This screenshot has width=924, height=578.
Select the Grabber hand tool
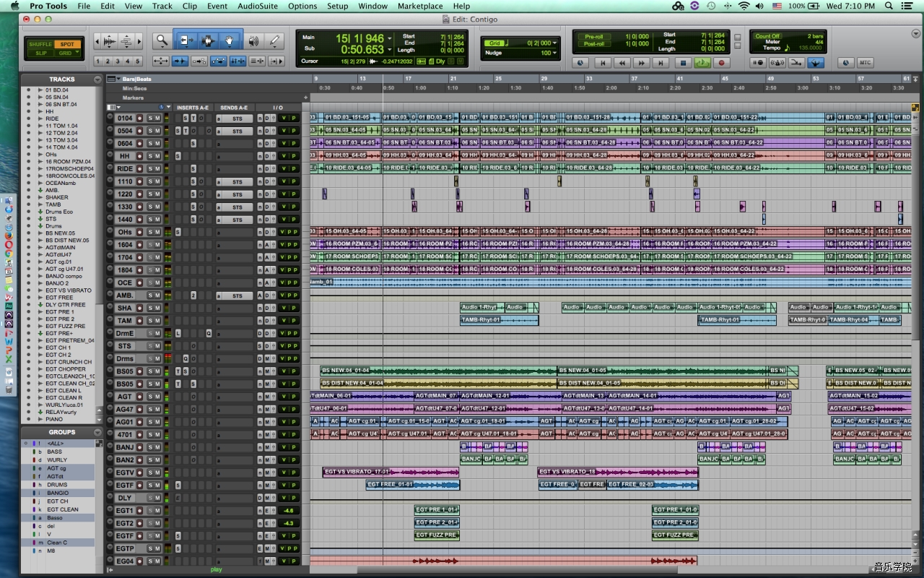point(230,41)
